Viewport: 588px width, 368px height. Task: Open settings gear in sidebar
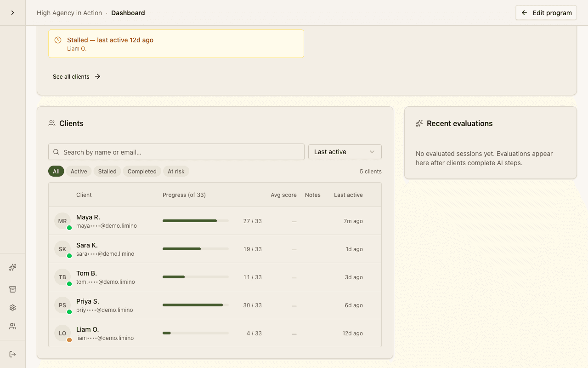point(13,308)
